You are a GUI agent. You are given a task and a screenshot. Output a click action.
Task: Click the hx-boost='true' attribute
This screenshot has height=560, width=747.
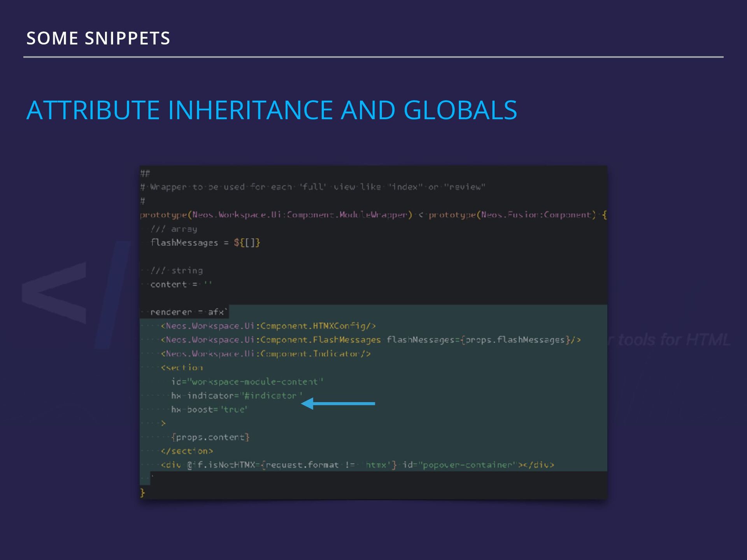point(209,409)
